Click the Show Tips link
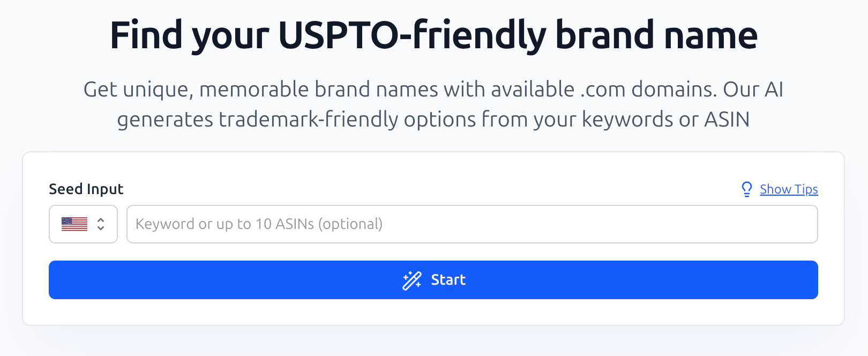Viewport: 868px width, 356px height. coord(789,189)
